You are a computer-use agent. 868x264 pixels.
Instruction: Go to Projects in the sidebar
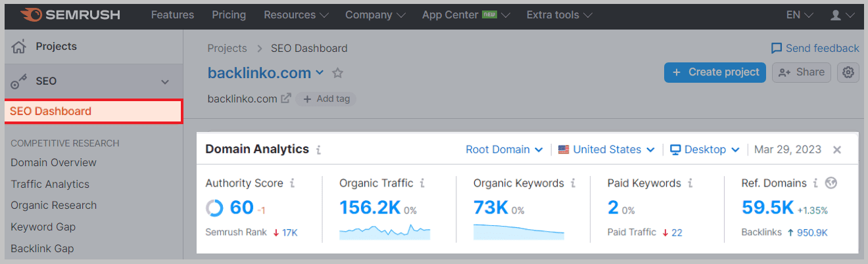(56, 46)
